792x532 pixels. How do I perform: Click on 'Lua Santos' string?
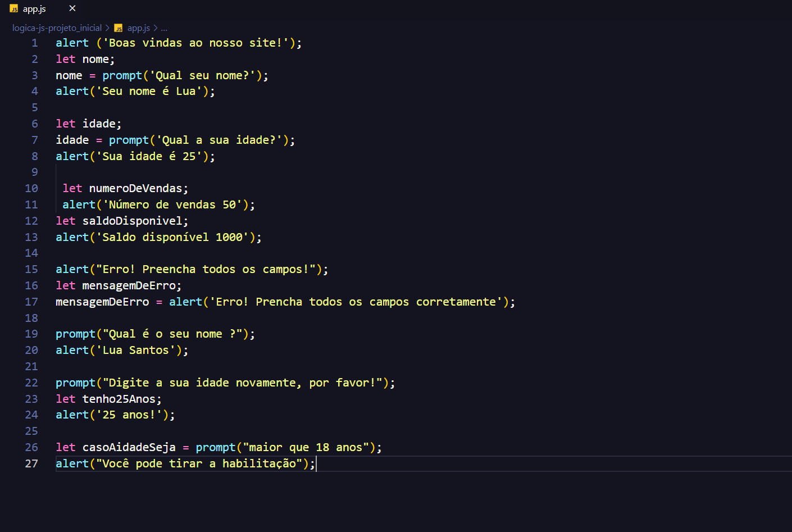click(x=135, y=350)
